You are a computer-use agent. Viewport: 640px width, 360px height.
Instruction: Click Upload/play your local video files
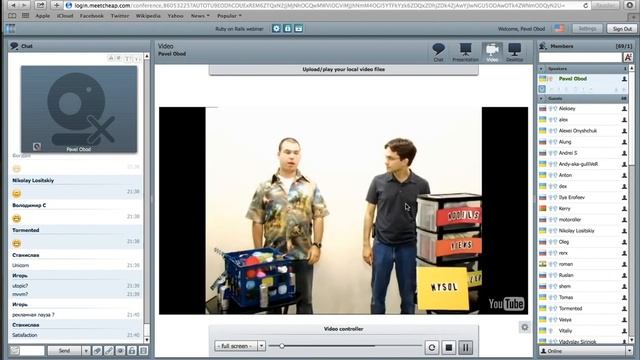(x=343, y=69)
